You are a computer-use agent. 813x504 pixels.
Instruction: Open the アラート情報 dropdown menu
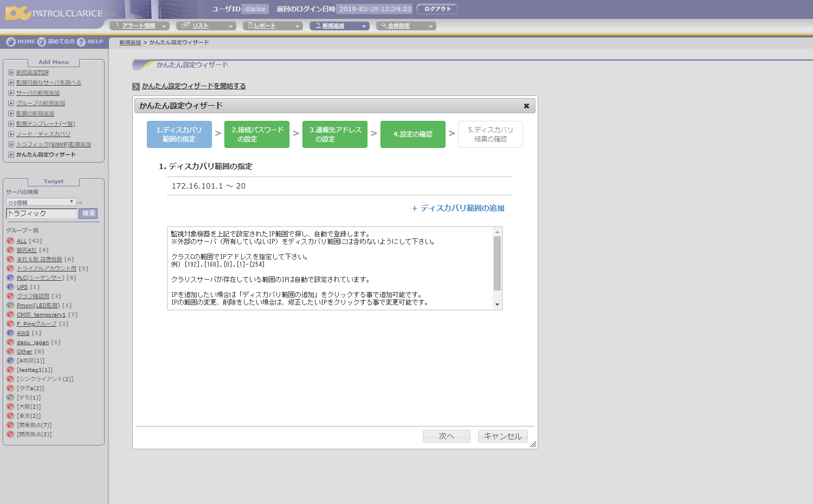pyautogui.click(x=139, y=26)
